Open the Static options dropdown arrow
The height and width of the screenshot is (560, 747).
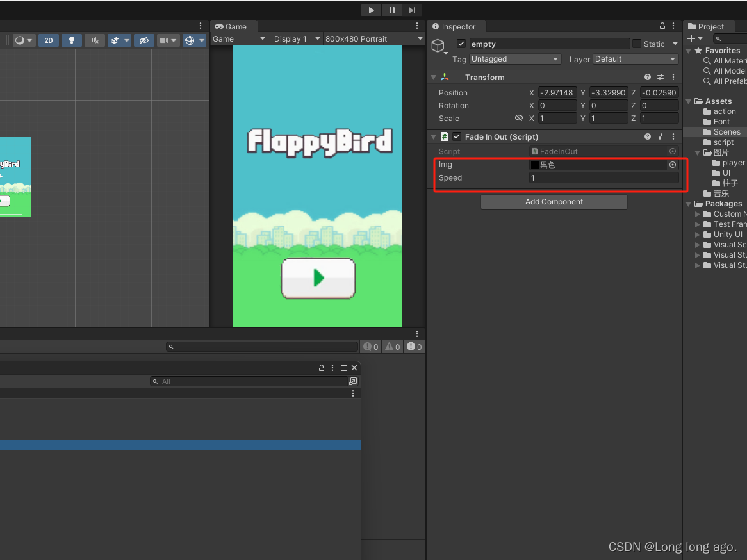pyautogui.click(x=675, y=44)
